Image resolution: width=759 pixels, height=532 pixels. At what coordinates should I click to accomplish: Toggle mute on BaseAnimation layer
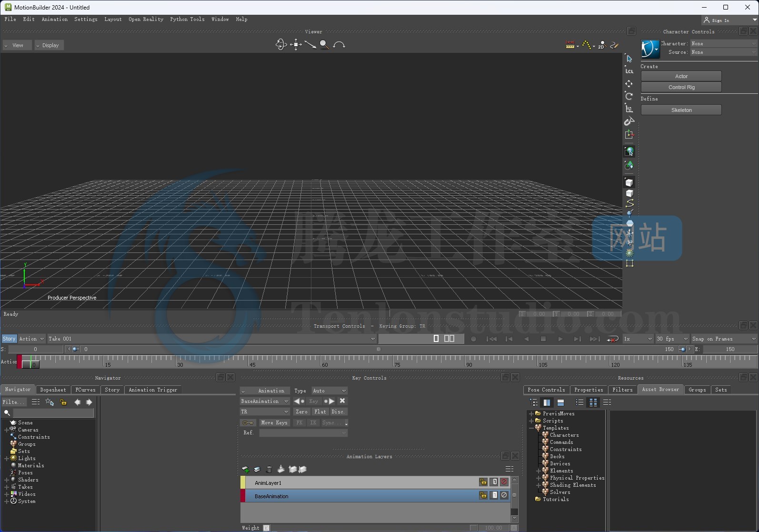(504, 495)
